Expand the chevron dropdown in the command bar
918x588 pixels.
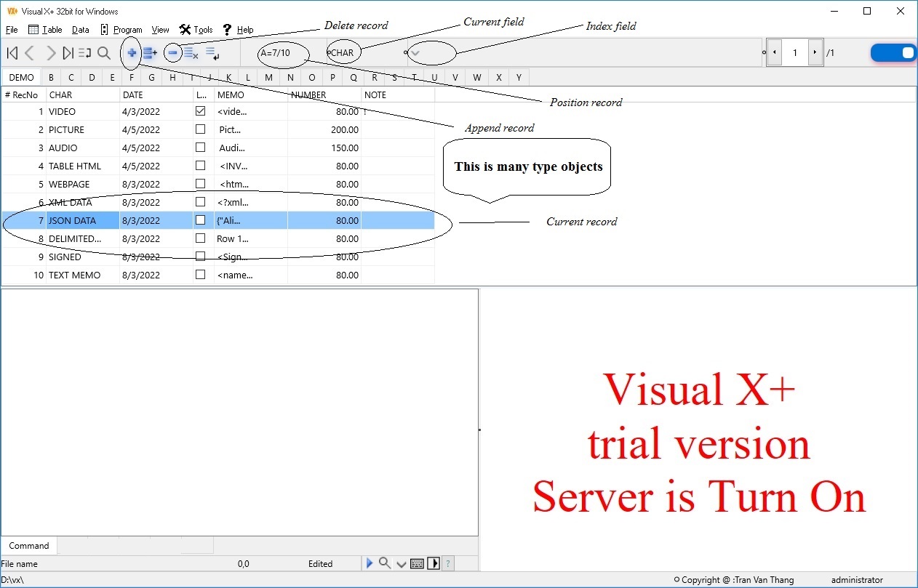coord(401,564)
